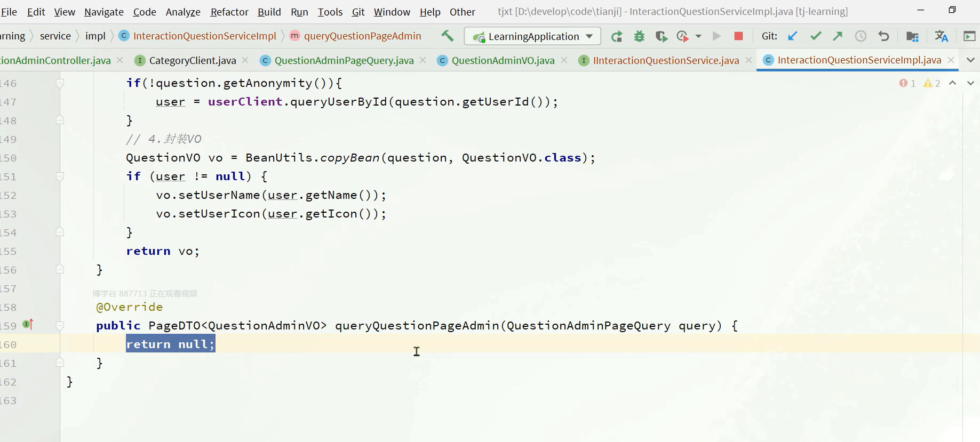Click the Git rollback undo arrow
The width and height of the screenshot is (980, 442).
[883, 36]
